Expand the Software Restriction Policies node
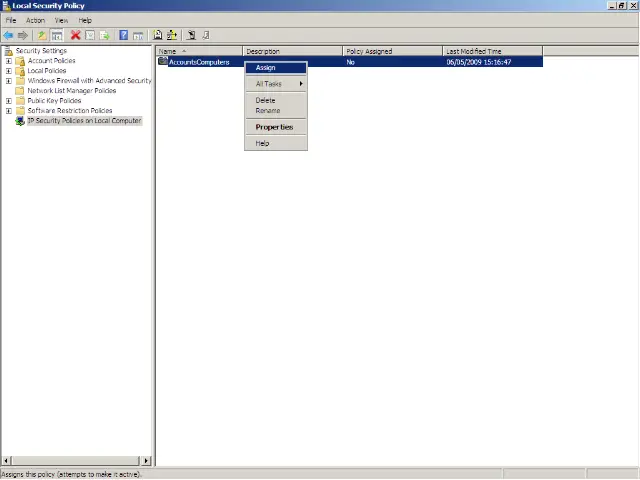Viewport: 640px width, 480px height. (x=9, y=111)
